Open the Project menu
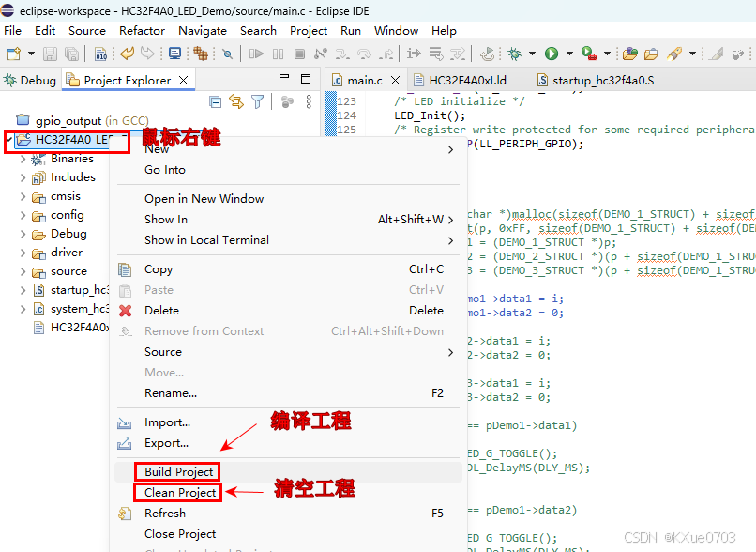756x552 pixels. (x=309, y=30)
